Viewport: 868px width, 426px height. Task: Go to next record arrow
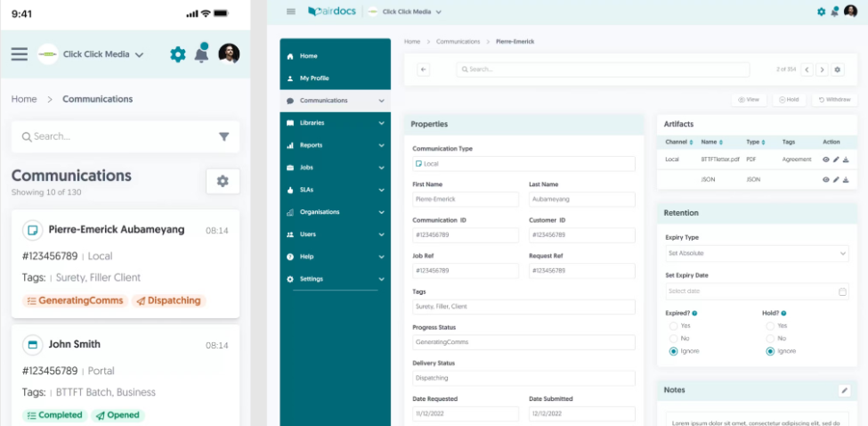pyautogui.click(x=822, y=70)
